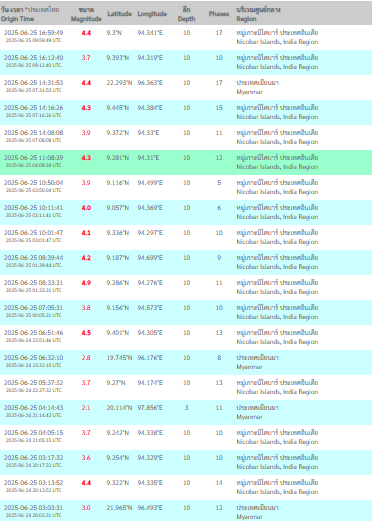372x521 pixels.
Task: Open the 2025-06-25 16:59:49 earthquake entry
Action: point(186,37)
